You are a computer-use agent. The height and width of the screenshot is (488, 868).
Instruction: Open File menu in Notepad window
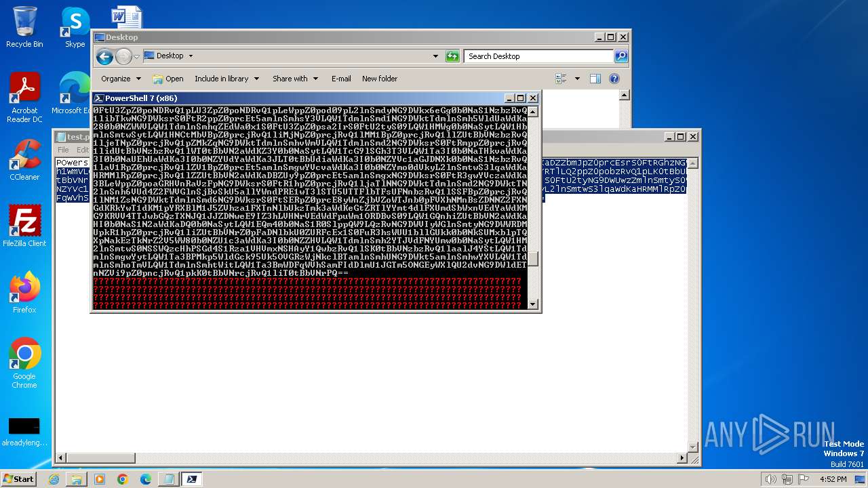[63, 150]
